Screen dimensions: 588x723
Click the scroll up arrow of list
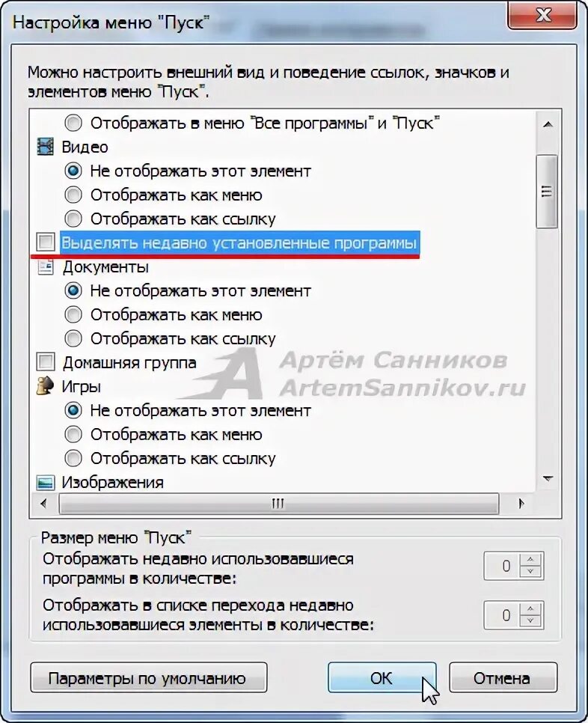coord(548,124)
